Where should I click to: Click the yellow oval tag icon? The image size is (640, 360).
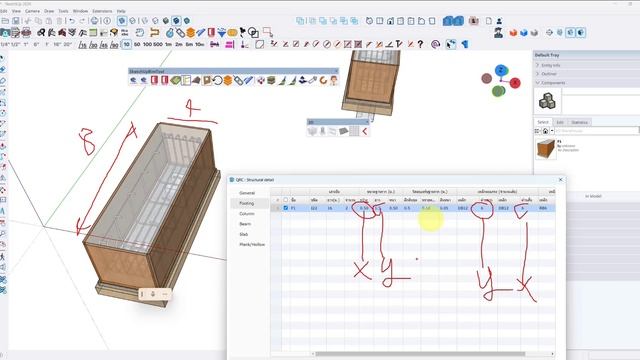click(232, 32)
